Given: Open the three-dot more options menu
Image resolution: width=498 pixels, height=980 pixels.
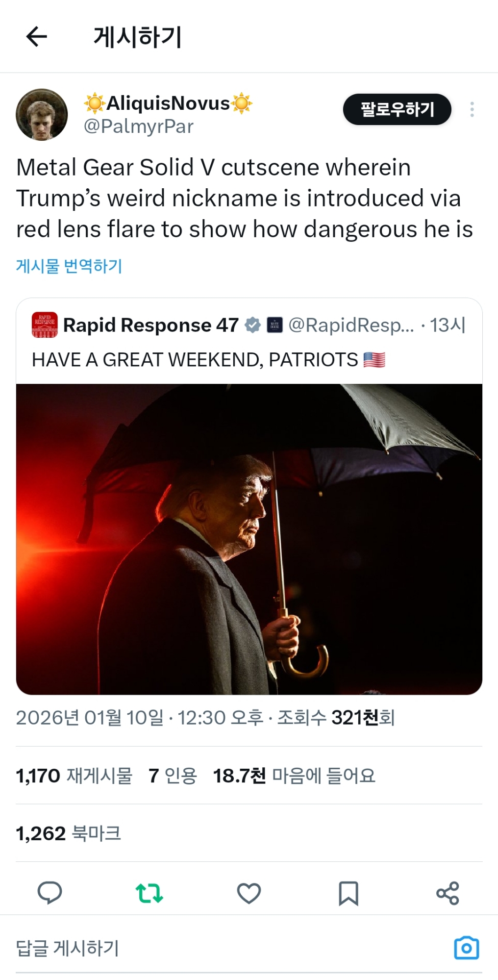Looking at the screenshot, I should pos(472,109).
